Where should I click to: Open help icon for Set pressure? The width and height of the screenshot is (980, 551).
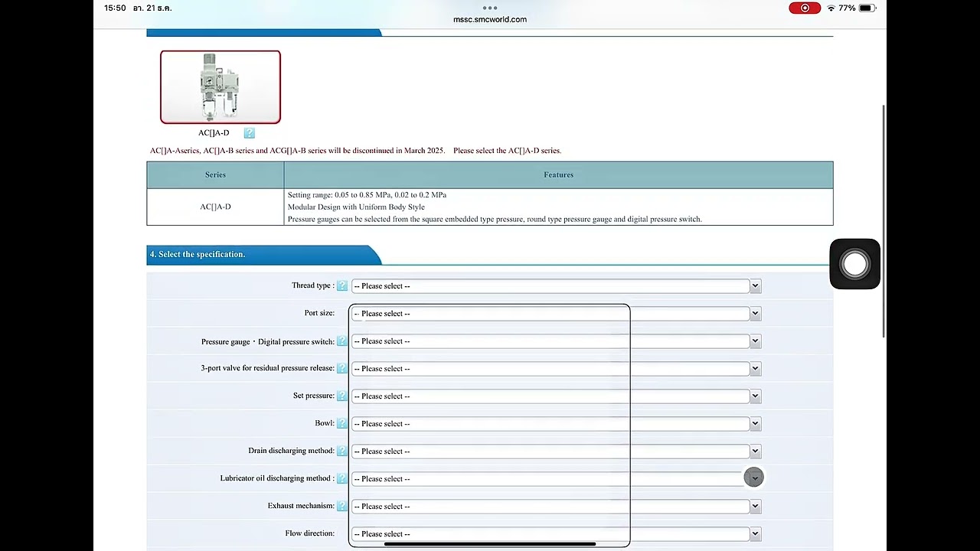pos(342,396)
